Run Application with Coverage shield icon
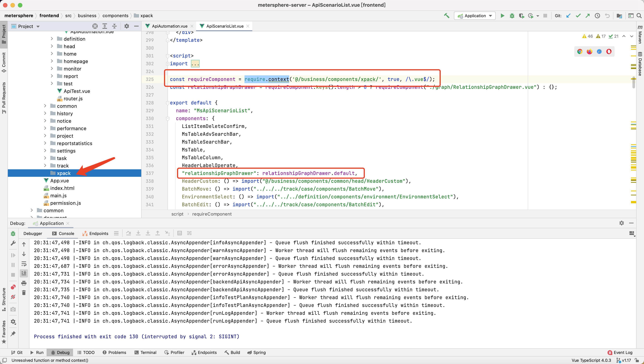This screenshot has height=364, width=644. (x=522, y=15)
